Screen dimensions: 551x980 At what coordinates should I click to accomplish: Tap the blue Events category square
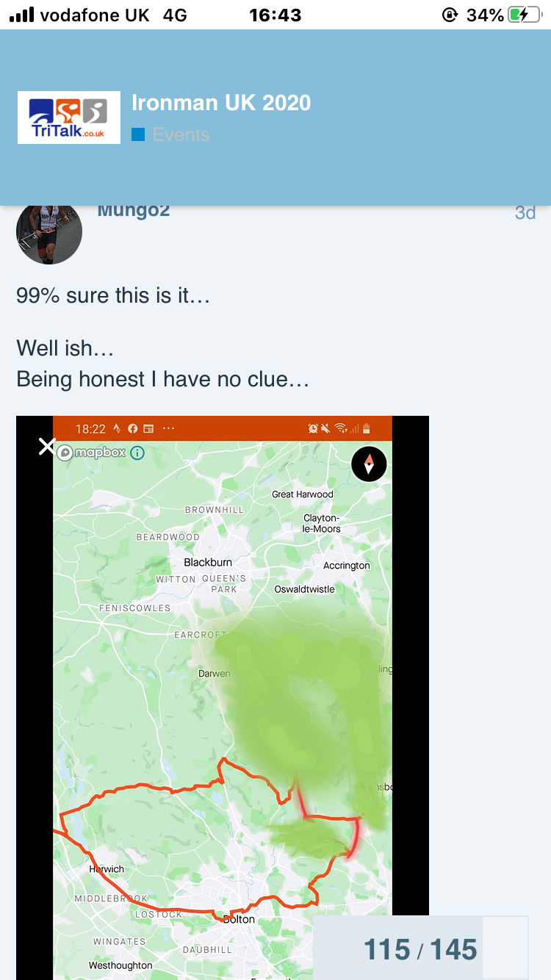pos(138,134)
